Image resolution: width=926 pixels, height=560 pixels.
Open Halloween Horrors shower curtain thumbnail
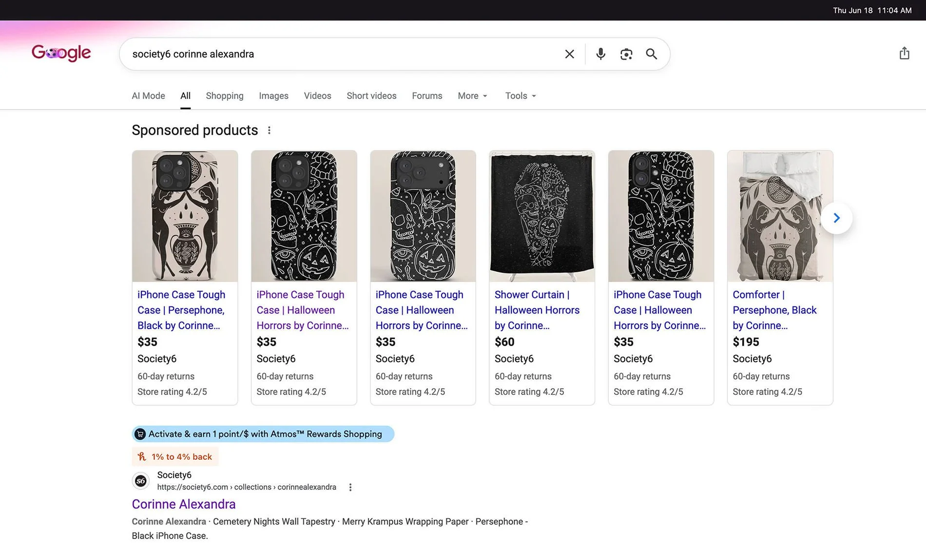pos(542,216)
